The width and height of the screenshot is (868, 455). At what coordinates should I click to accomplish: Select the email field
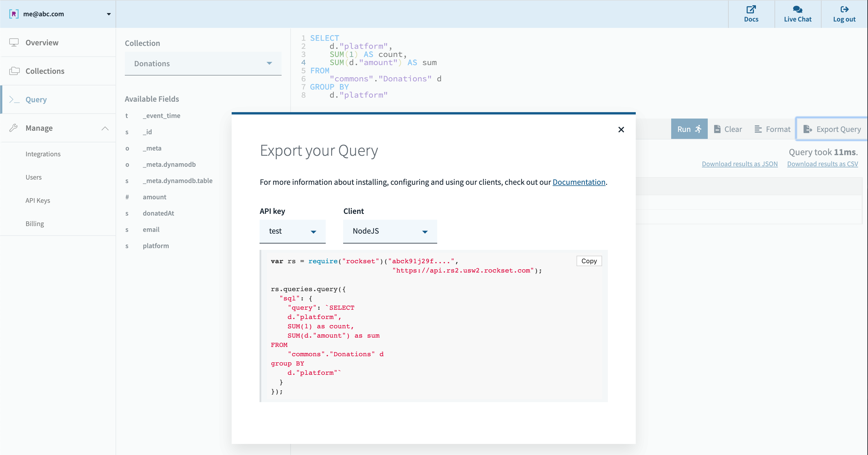[151, 229]
